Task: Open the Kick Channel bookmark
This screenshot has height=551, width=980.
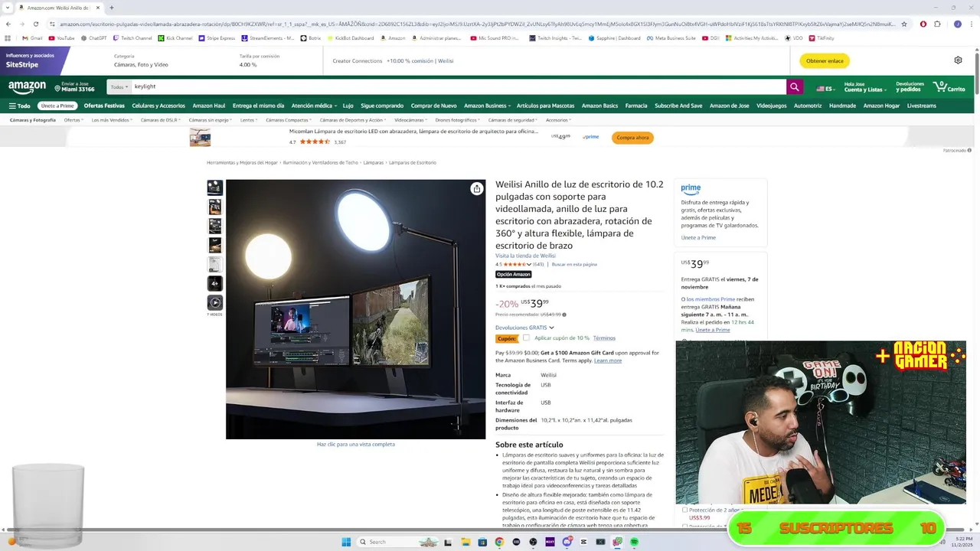Action: [x=175, y=37]
